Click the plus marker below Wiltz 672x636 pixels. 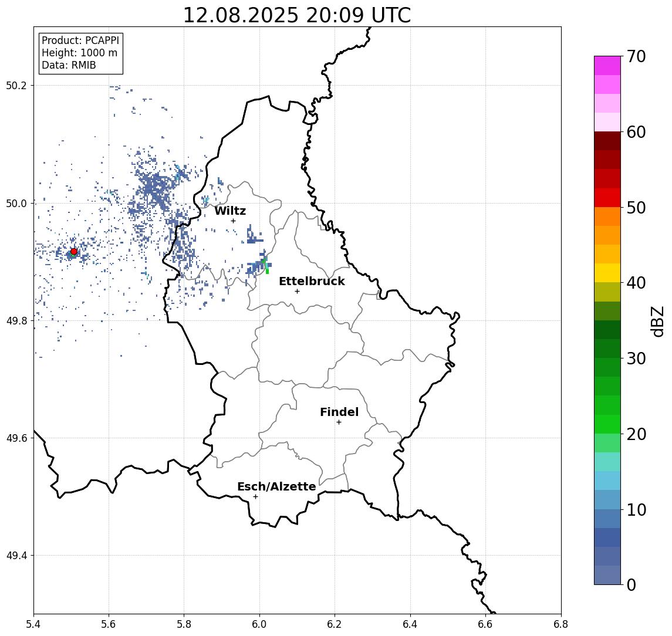pyautogui.click(x=233, y=221)
